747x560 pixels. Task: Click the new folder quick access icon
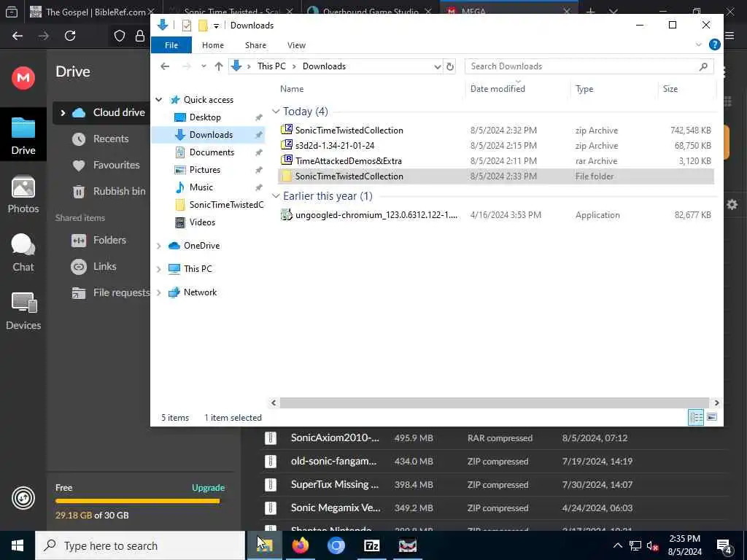[203, 26]
